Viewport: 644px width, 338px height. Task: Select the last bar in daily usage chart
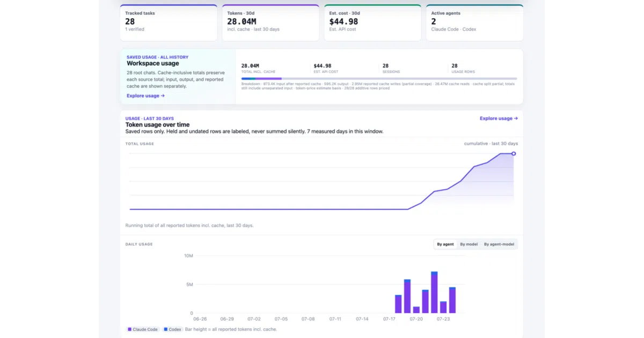coord(452,300)
